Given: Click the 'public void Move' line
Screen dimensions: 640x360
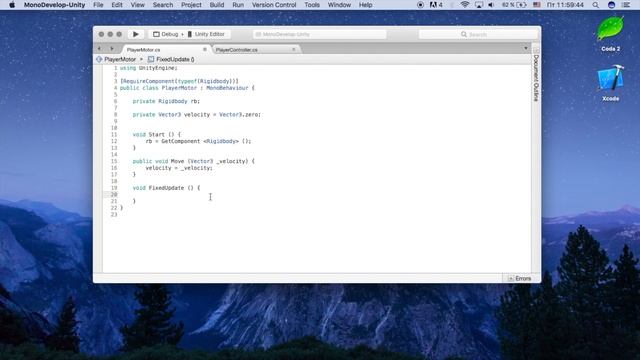Looking at the screenshot, I should coord(193,161).
